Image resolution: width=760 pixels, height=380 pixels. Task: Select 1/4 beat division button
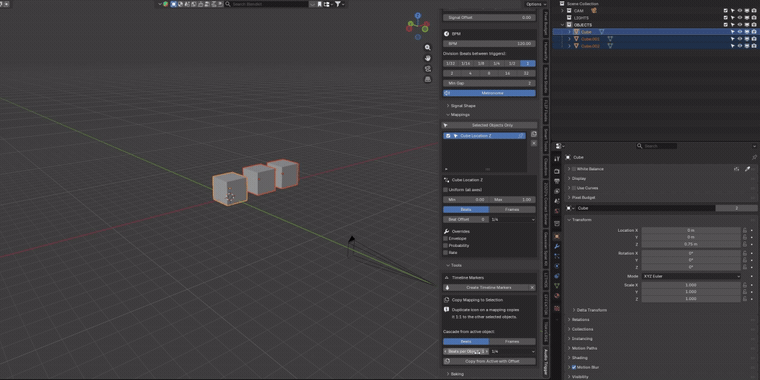(x=497, y=63)
